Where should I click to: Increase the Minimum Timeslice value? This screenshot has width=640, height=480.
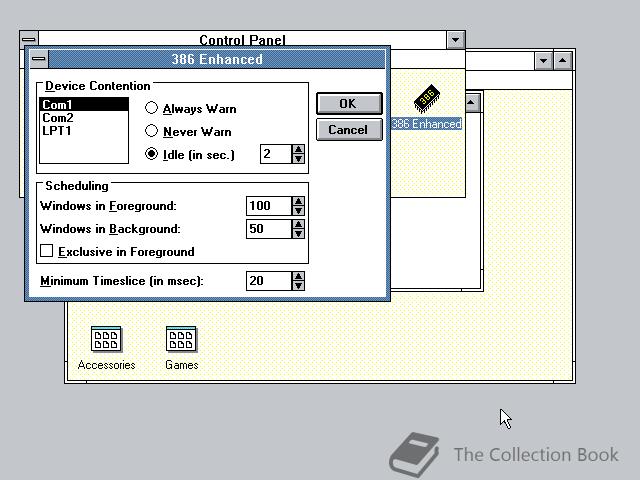pyautogui.click(x=298, y=276)
